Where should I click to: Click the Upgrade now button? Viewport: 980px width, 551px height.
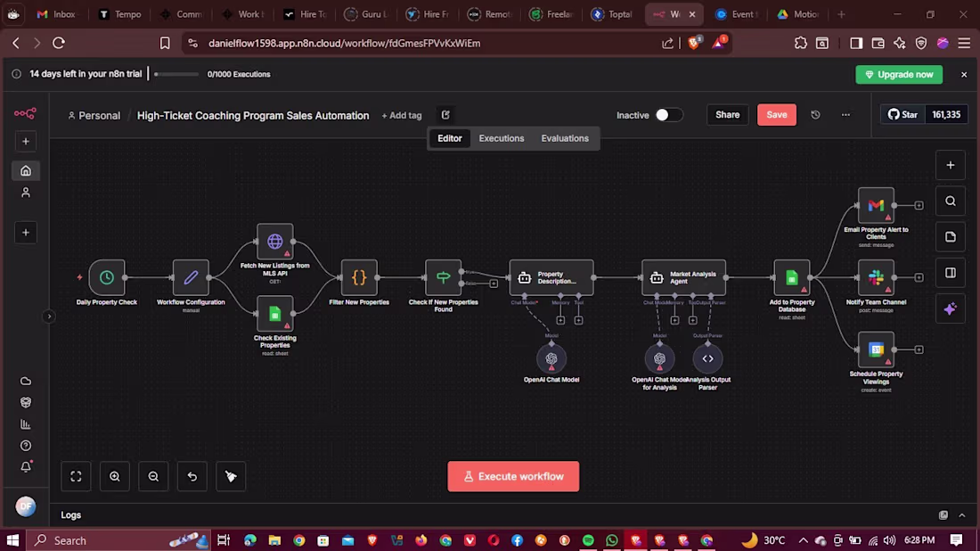(899, 74)
